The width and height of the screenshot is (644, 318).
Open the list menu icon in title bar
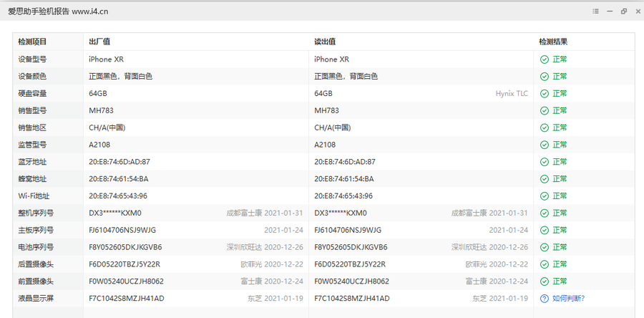click(x=595, y=11)
